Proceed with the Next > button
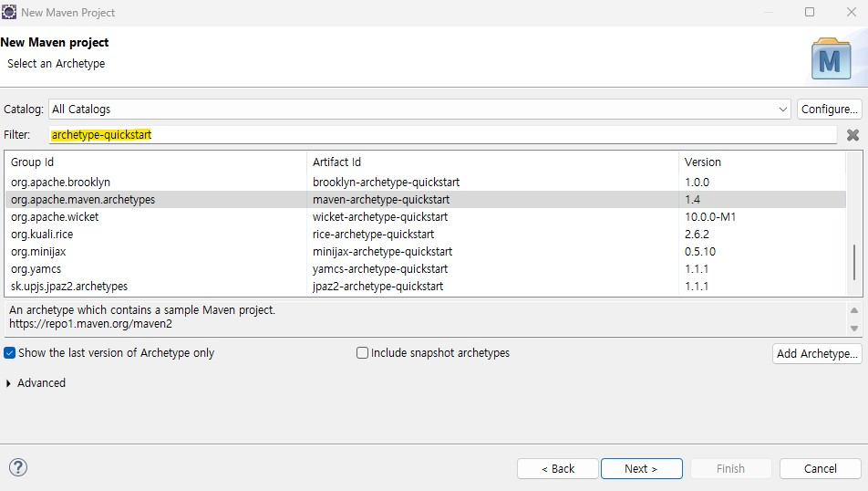 click(642, 469)
